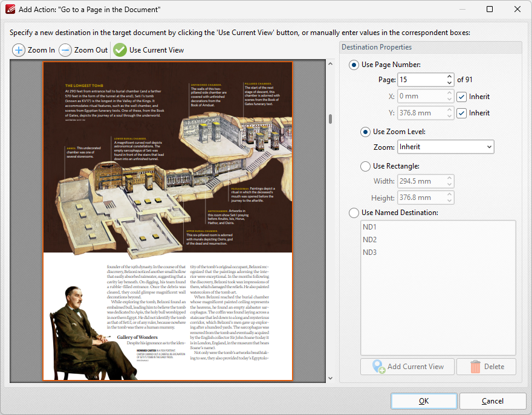
Task: Click the preview vertical scrollbar thumb
Action: (331, 119)
